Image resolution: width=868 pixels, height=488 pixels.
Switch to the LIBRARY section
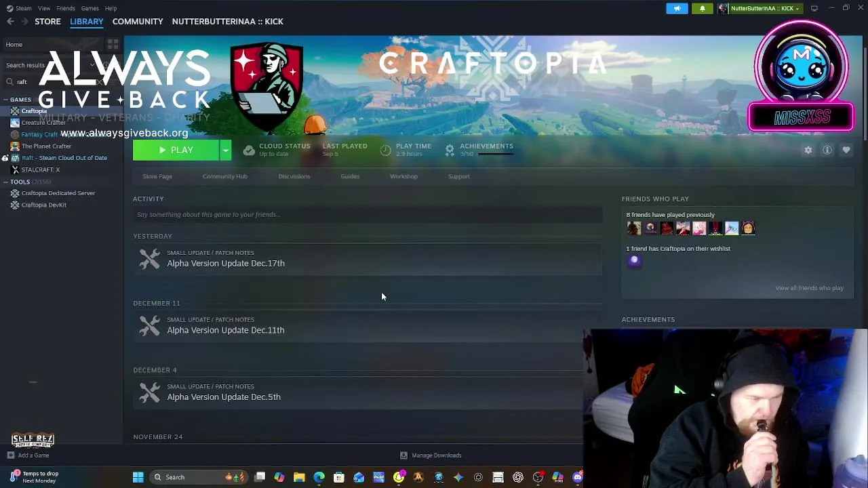[87, 22]
